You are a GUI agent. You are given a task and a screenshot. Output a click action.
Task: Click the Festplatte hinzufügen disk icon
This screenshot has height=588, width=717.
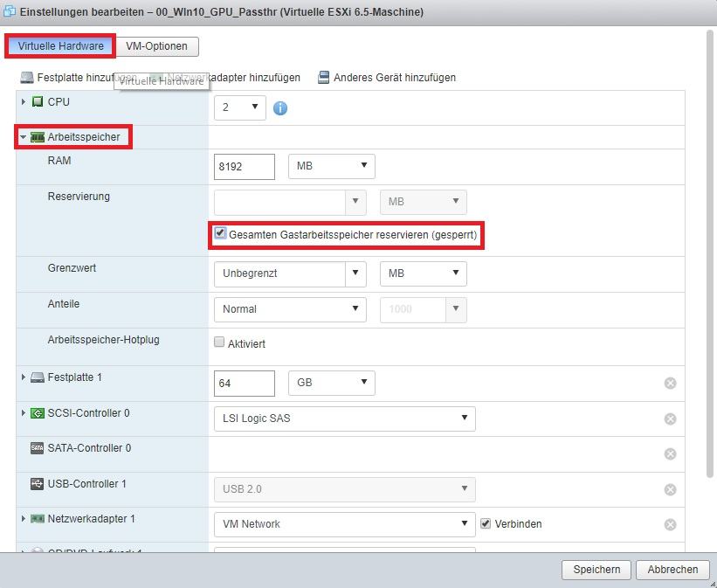point(27,78)
